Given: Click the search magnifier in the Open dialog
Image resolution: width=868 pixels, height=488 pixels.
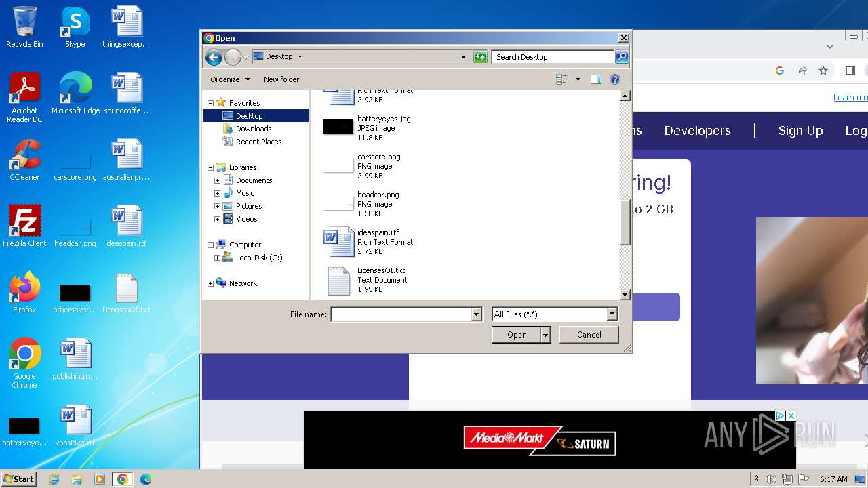Looking at the screenshot, I should 621,57.
